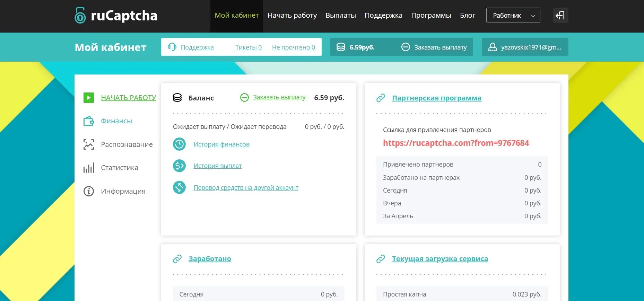Open Программы in top navigation
Viewport: 644px width, 301px height.
pos(431,15)
